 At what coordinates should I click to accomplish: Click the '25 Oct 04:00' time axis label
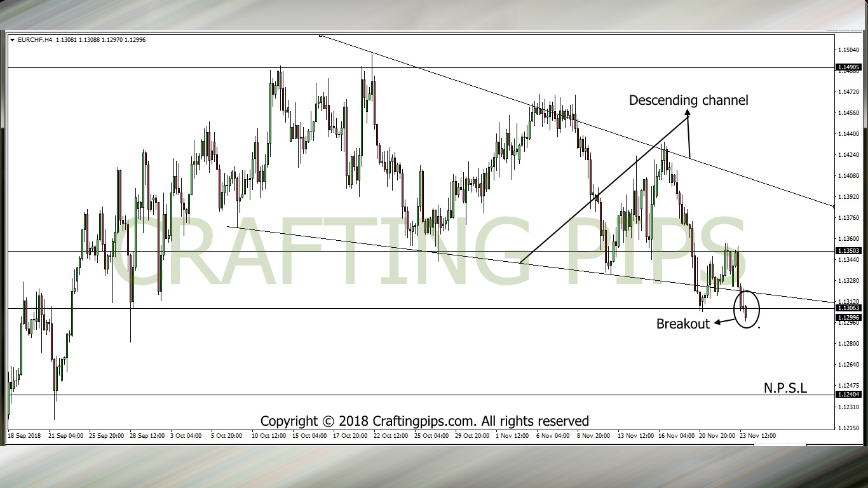click(x=432, y=436)
